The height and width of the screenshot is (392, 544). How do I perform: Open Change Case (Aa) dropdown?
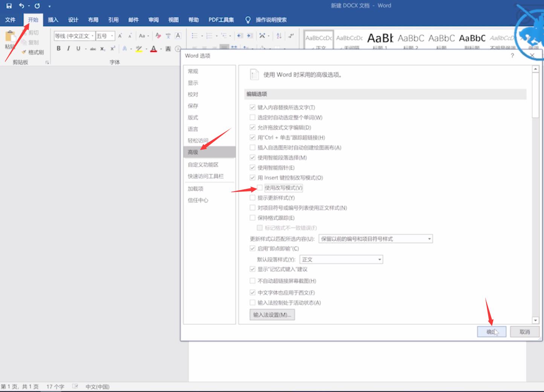pos(144,36)
